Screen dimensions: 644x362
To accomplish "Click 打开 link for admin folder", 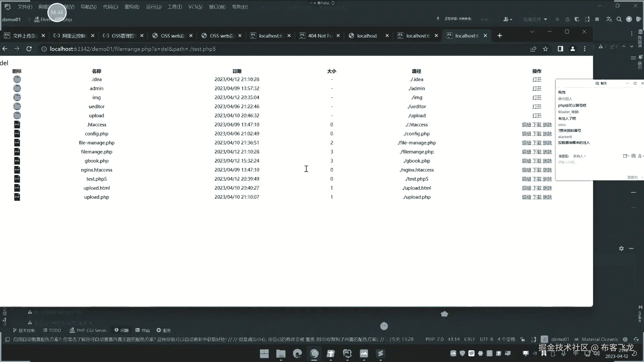I will click(537, 88).
